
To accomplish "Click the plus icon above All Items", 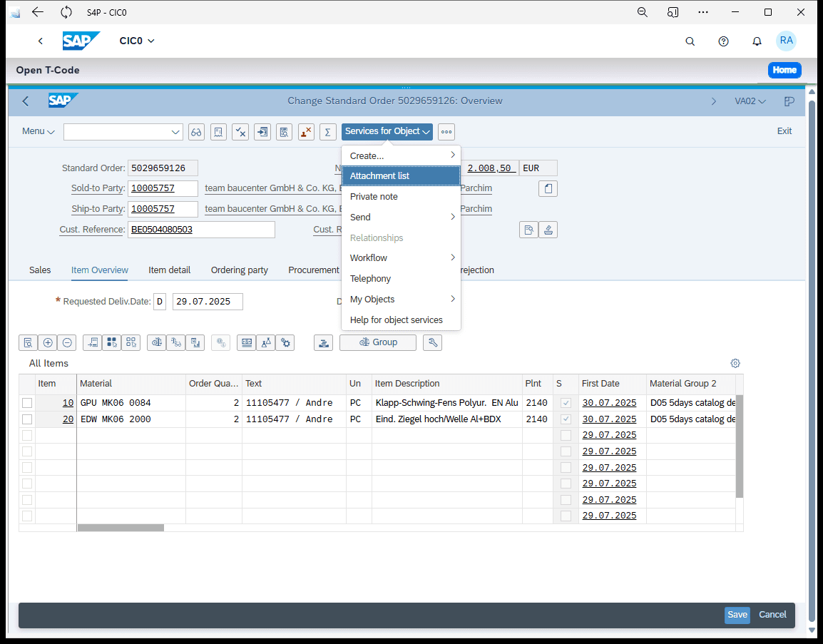I will click(x=48, y=343).
